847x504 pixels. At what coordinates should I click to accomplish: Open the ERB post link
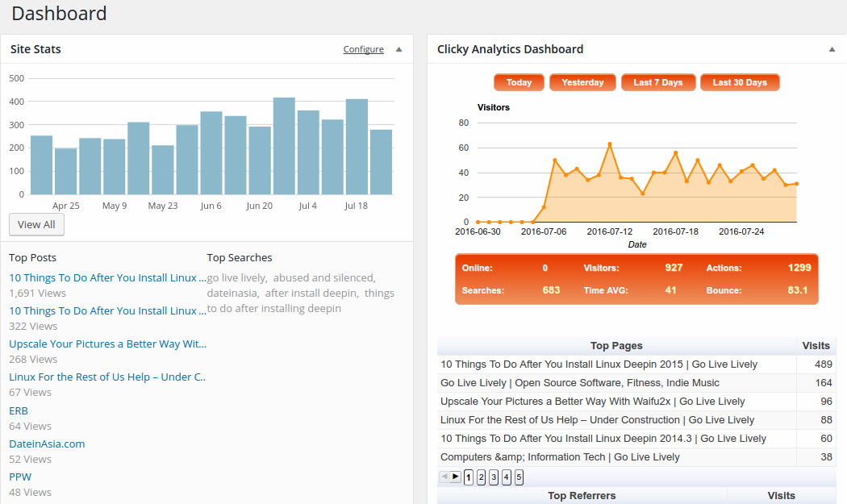19,410
